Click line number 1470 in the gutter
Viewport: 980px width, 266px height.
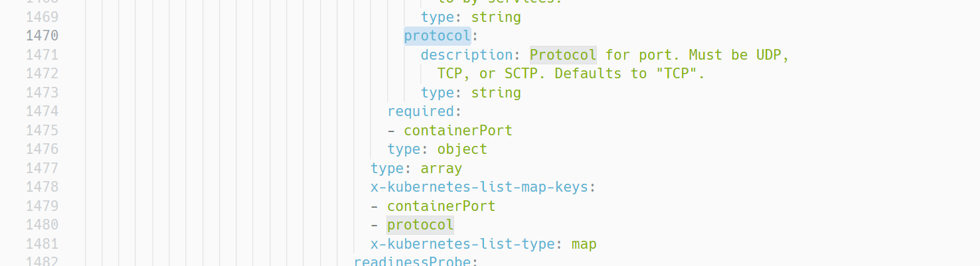pyautogui.click(x=42, y=35)
